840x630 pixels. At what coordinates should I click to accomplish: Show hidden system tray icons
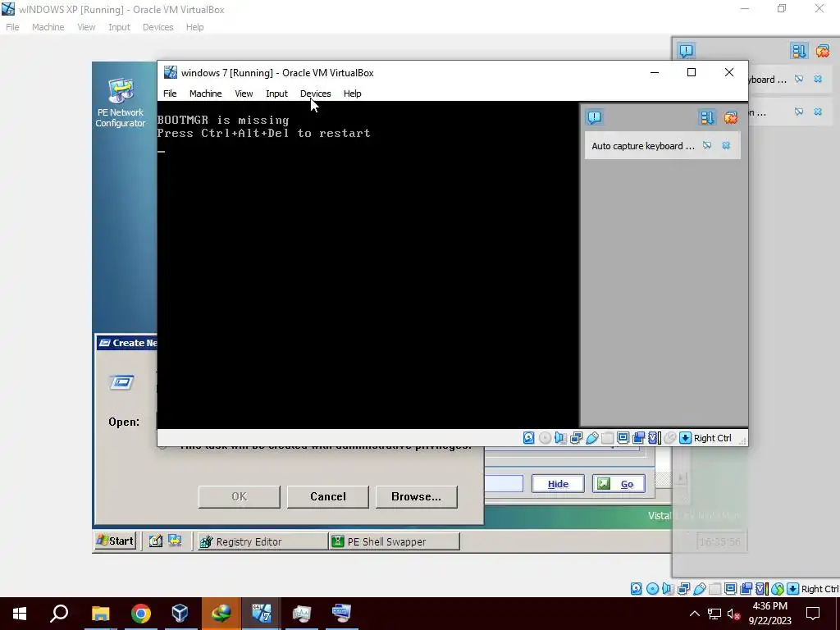694,614
